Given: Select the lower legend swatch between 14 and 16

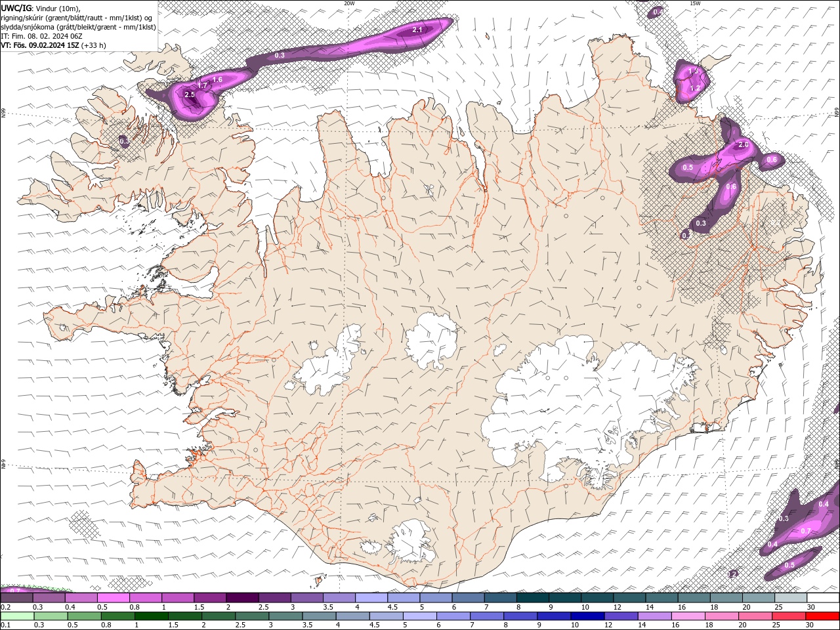Looking at the screenshot, I should tap(654, 616).
